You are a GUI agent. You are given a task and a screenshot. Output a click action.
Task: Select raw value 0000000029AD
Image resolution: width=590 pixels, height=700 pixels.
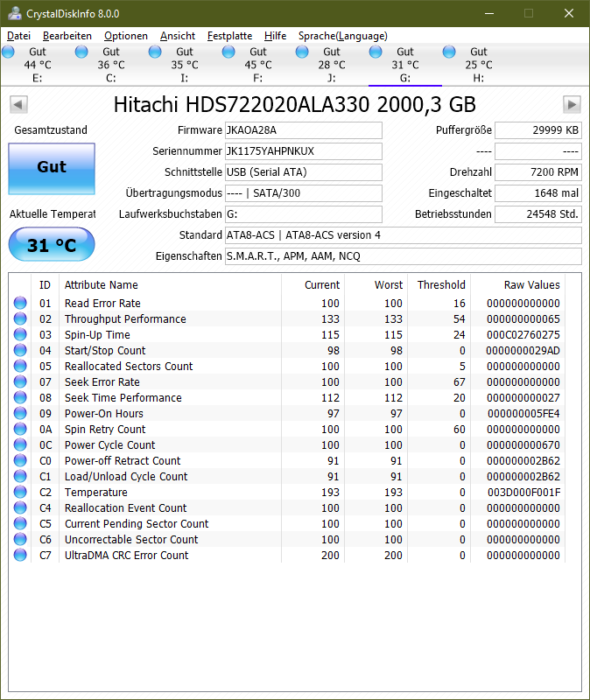(x=523, y=351)
